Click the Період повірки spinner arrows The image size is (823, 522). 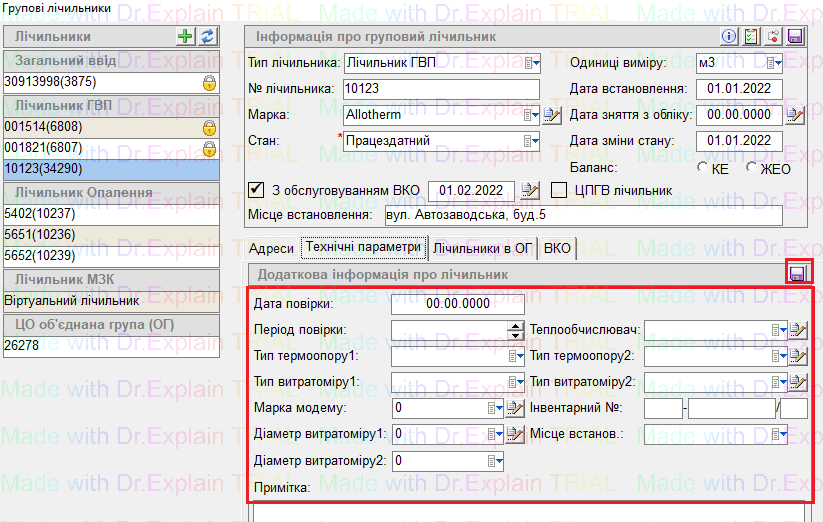tap(516, 330)
